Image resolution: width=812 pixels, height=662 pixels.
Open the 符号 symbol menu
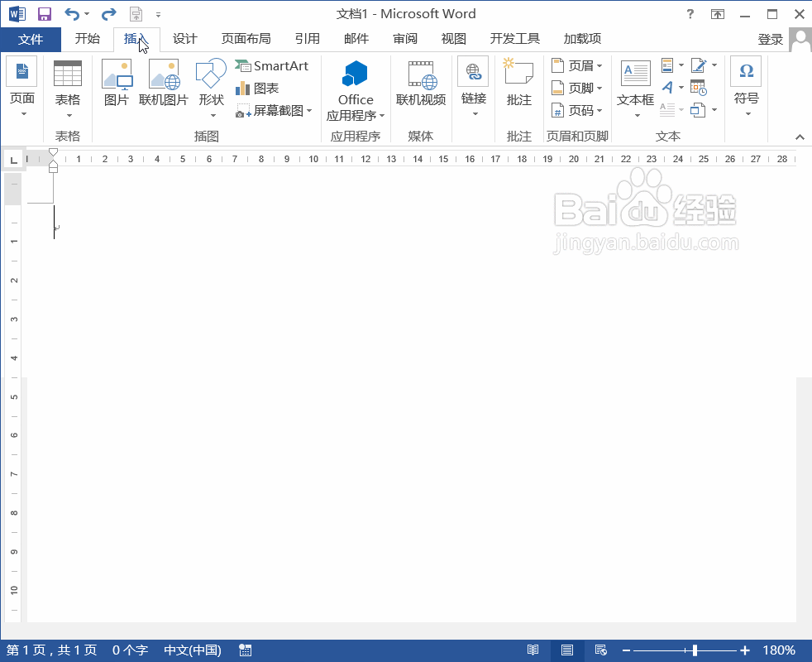click(x=746, y=87)
